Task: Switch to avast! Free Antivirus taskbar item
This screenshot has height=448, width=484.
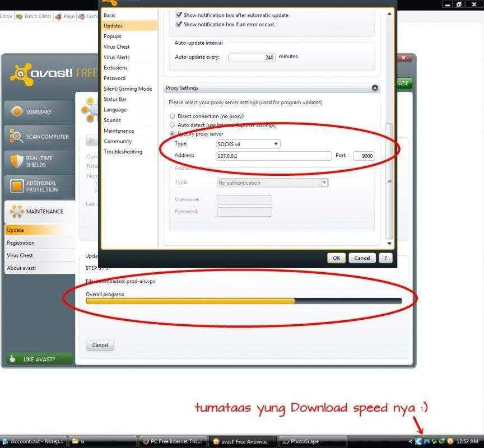Action: pyautogui.click(x=243, y=441)
